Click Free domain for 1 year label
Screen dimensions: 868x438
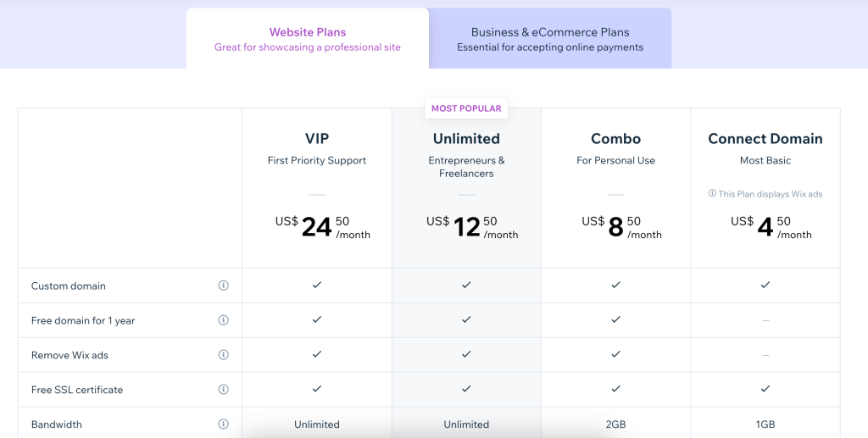pos(83,320)
